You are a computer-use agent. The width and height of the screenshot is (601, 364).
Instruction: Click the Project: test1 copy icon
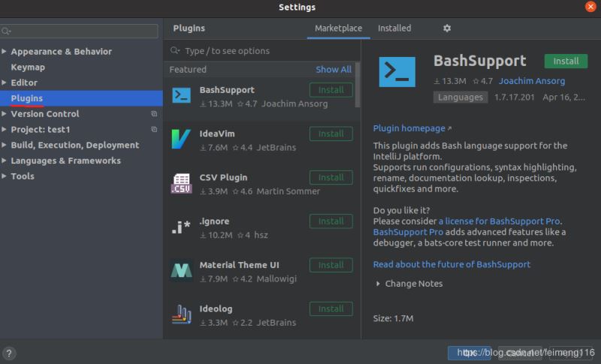tap(154, 129)
